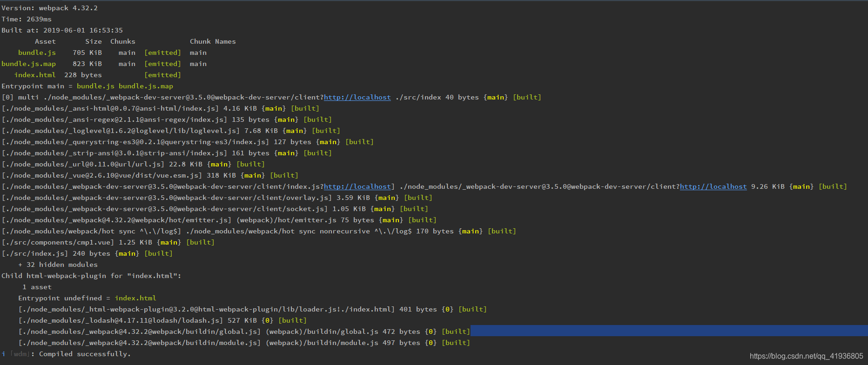Click the bundle.js.map asset row name
868x365 pixels.
(28, 64)
